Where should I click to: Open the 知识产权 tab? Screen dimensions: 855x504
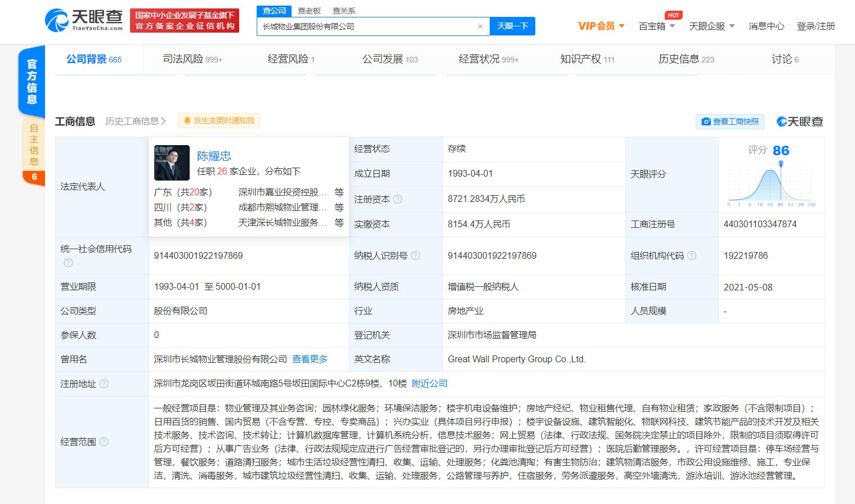[587, 59]
